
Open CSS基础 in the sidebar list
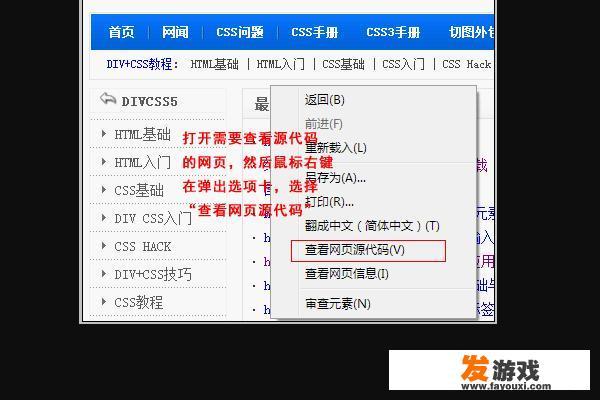(x=139, y=191)
